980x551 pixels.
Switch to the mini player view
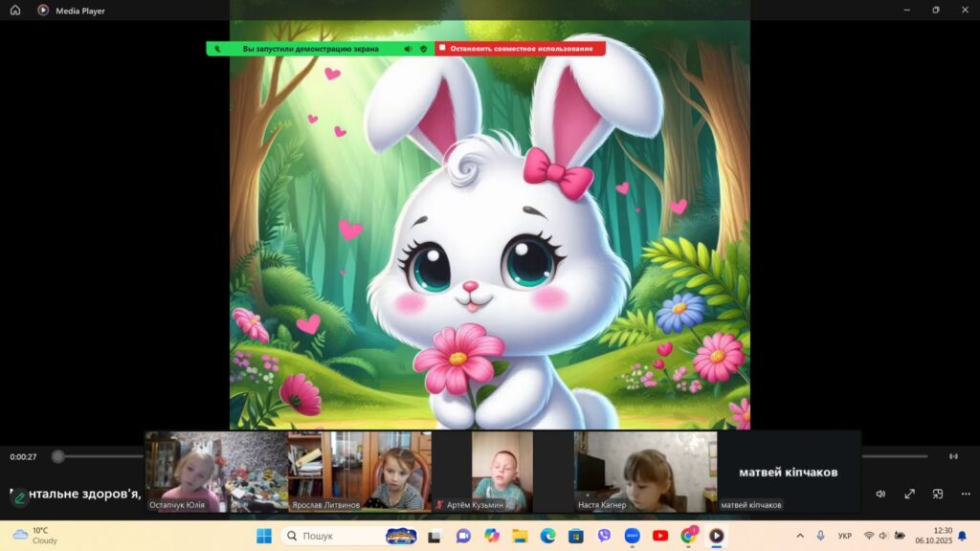(x=938, y=494)
